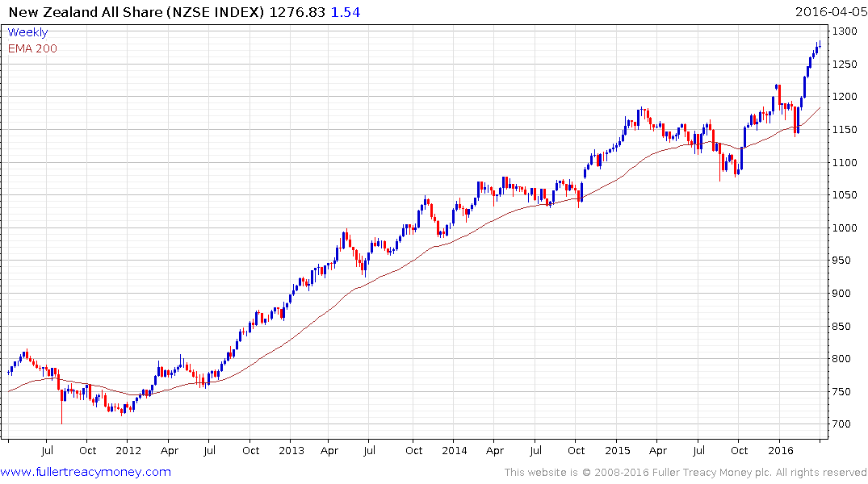868x484 pixels.
Task: Click the date 2016-04-05
Action: [x=831, y=12]
